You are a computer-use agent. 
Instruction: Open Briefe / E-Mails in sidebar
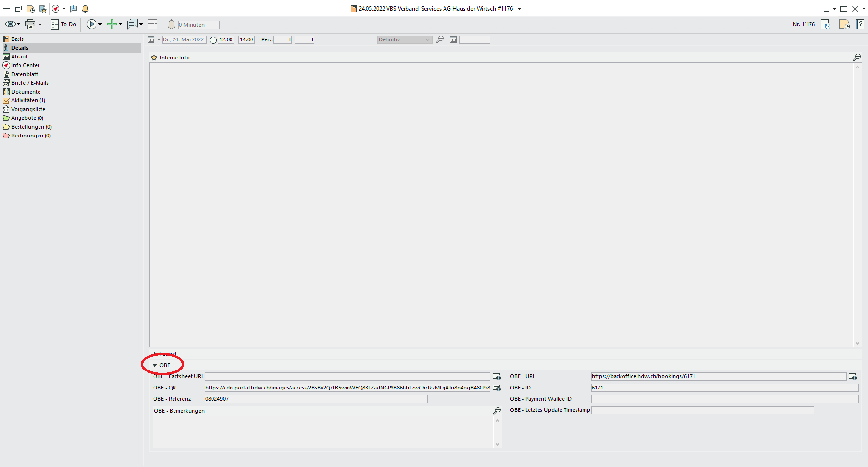tap(30, 83)
